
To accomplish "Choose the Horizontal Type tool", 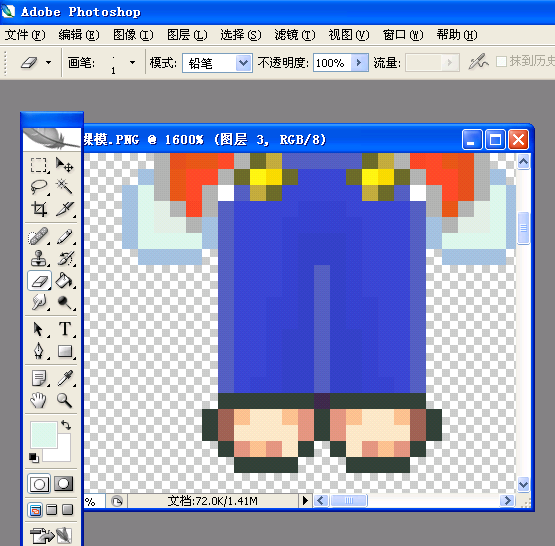I will [x=64, y=329].
